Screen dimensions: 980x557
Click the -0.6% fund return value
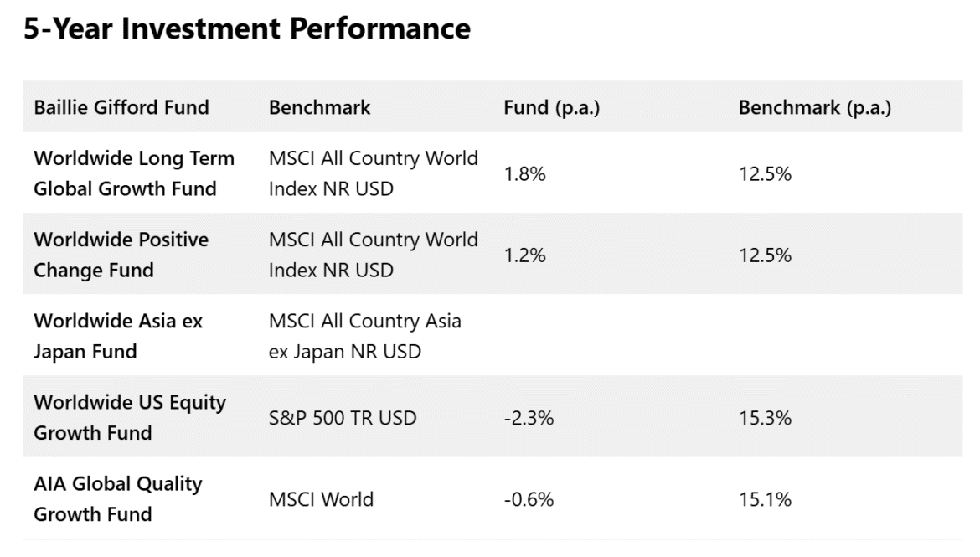(529, 499)
